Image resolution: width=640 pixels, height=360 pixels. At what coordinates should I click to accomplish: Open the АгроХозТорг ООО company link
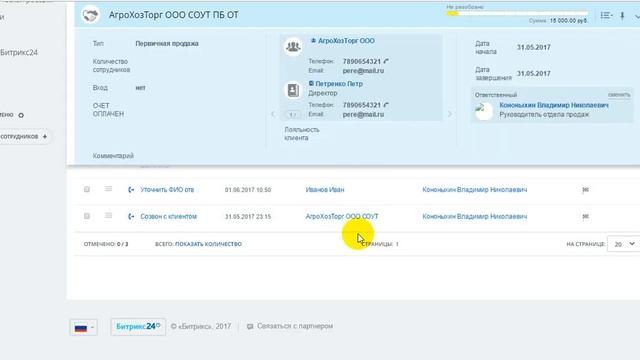coord(346,41)
